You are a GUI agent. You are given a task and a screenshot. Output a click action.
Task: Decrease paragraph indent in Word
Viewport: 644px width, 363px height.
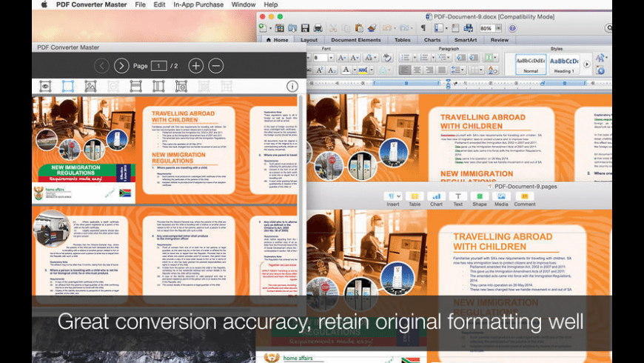[460, 58]
